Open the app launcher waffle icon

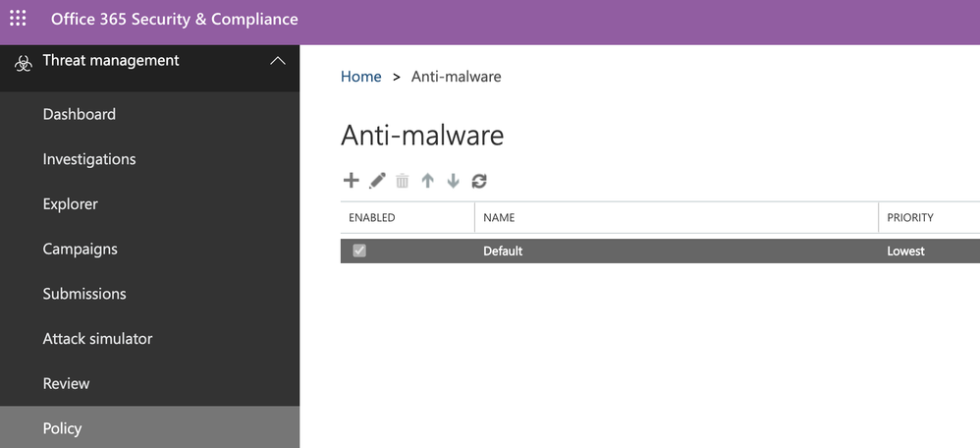[18, 18]
